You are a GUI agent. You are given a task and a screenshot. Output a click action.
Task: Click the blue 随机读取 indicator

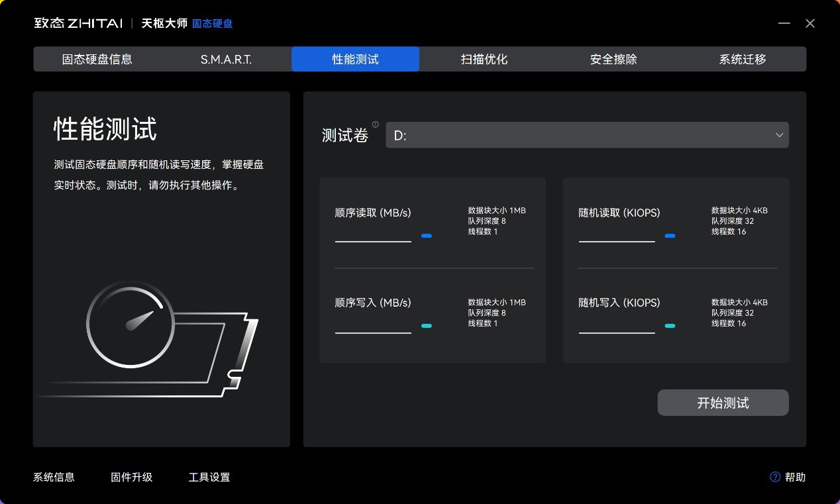coord(670,236)
